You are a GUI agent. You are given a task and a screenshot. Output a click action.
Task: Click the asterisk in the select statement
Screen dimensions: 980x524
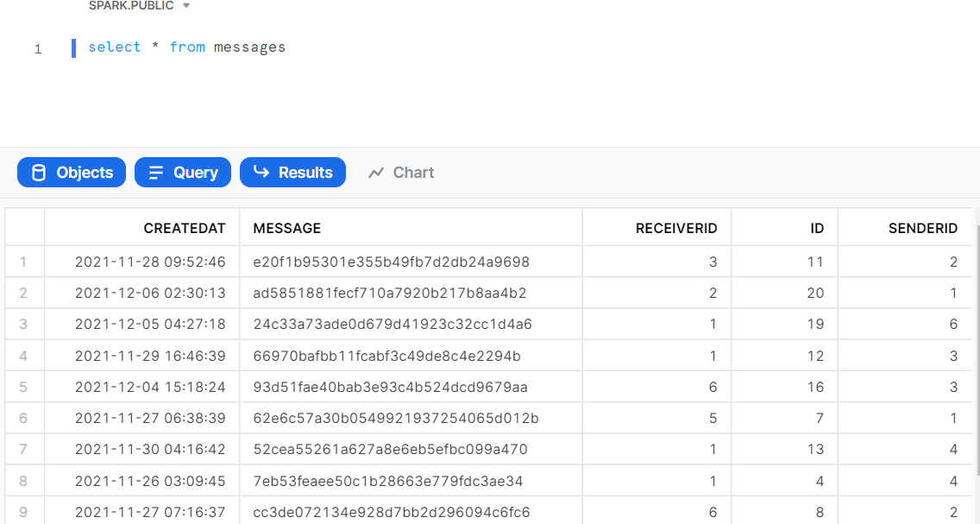click(155, 47)
